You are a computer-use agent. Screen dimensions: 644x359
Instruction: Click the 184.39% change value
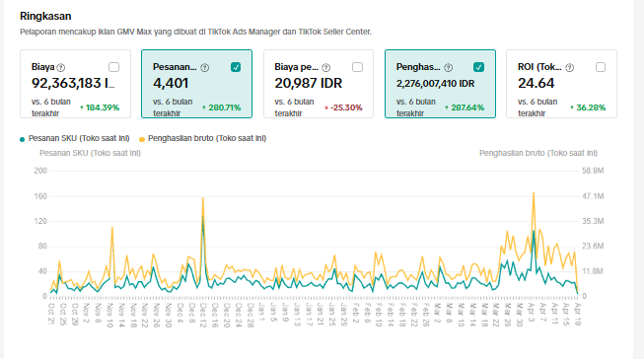tap(103, 108)
